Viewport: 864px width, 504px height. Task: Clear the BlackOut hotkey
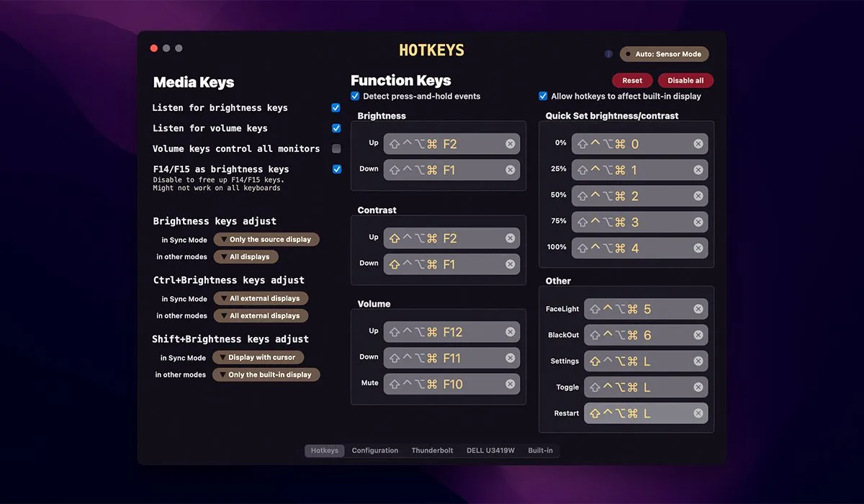(x=698, y=336)
